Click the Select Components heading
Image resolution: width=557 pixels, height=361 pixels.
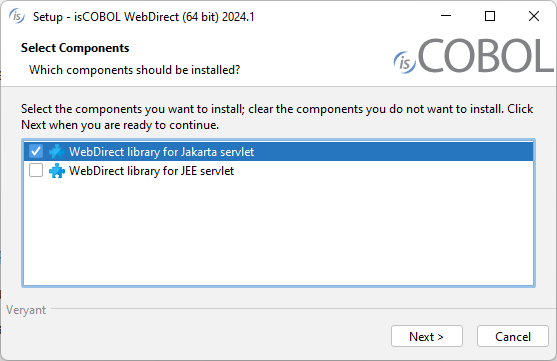[75, 48]
